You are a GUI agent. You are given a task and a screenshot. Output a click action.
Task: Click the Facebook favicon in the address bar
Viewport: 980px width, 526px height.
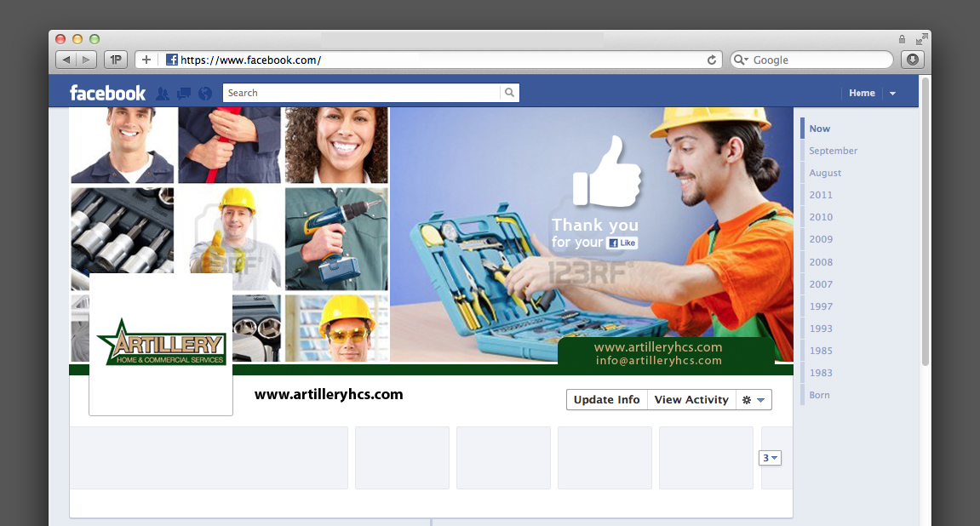tap(170, 60)
